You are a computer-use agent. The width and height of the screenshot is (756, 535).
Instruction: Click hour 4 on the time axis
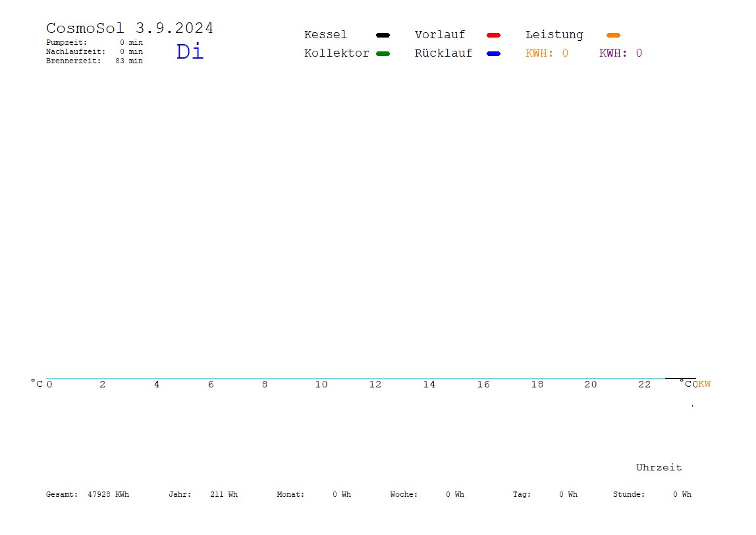pyautogui.click(x=157, y=385)
